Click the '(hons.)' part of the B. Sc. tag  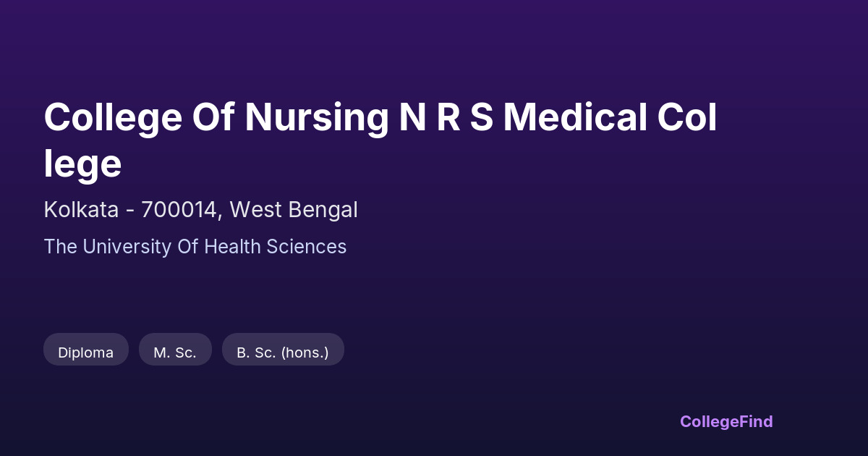click(x=305, y=352)
